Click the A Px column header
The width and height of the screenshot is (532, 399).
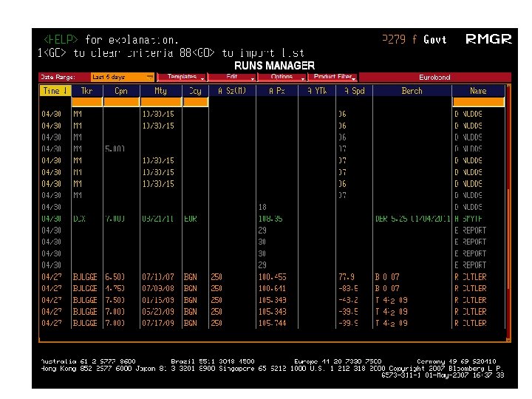[x=277, y=91]
